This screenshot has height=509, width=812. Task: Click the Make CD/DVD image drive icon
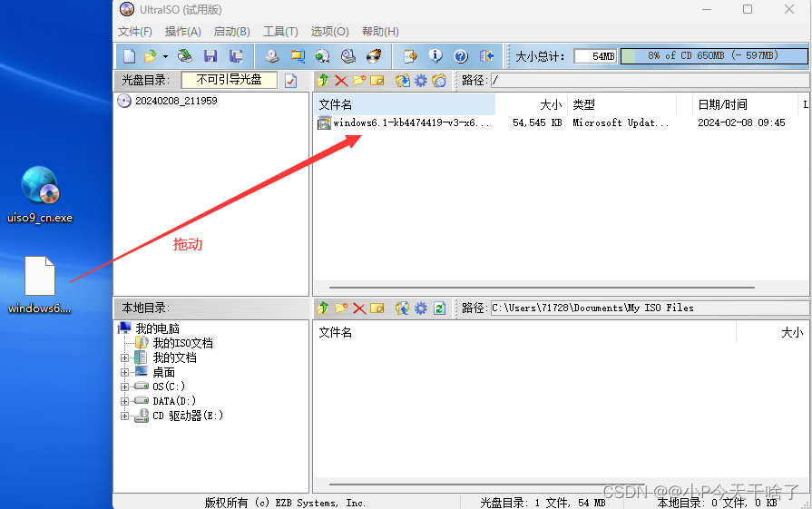click(x=272, y=56)
